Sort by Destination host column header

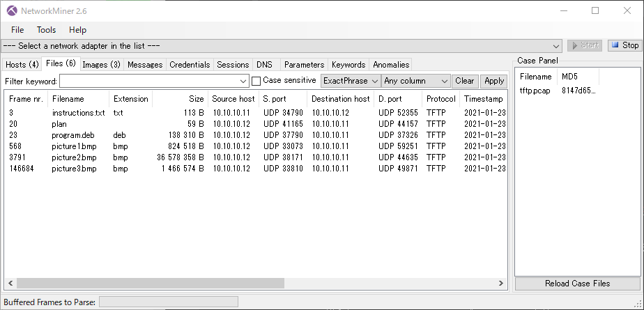(341, 99)
